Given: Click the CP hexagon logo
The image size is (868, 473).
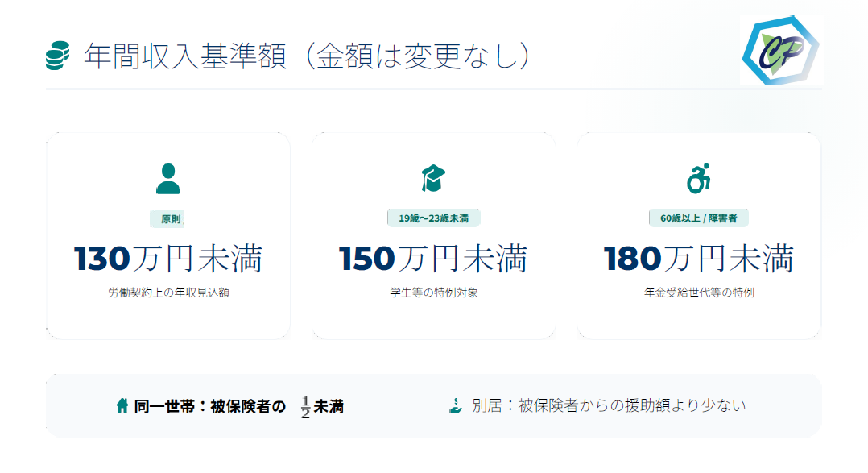Looking at the screenshot, I should pos(779,51).
